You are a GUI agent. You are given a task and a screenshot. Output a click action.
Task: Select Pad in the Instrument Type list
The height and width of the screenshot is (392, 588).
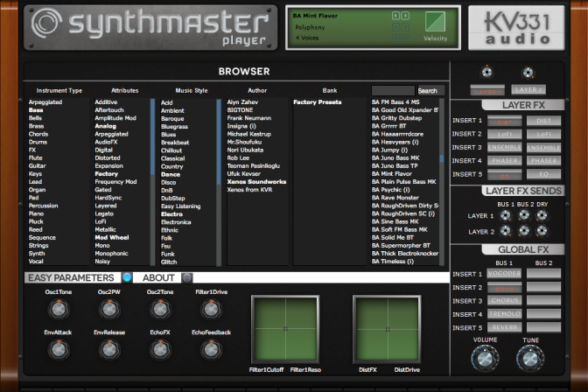click(34, 198)
